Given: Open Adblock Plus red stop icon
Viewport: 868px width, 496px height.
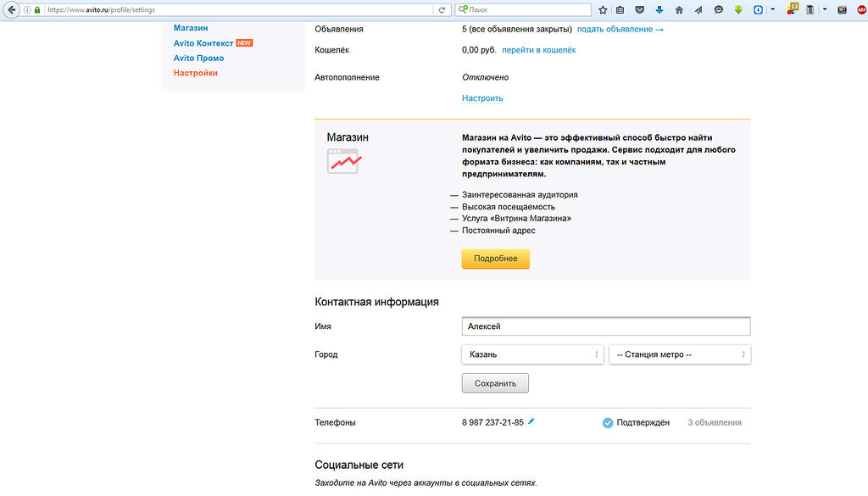Looking at the screenshot, I should [862, 10].
